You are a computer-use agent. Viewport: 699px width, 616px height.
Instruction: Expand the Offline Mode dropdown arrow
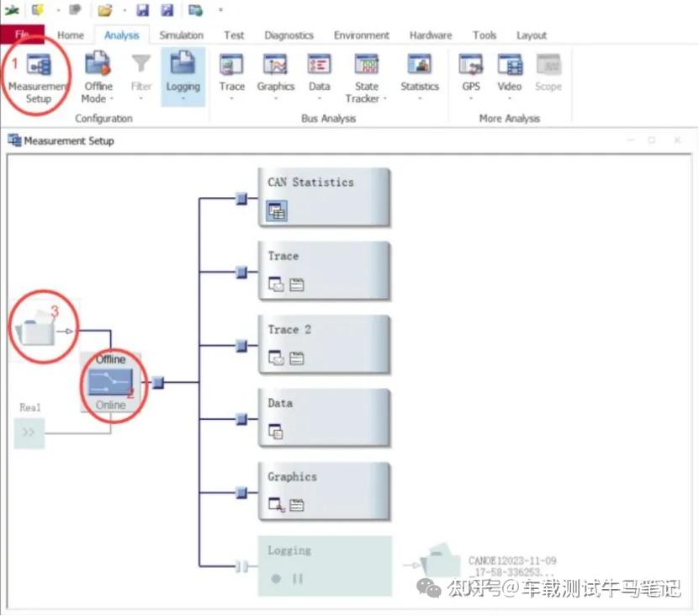tap(111, 98)
